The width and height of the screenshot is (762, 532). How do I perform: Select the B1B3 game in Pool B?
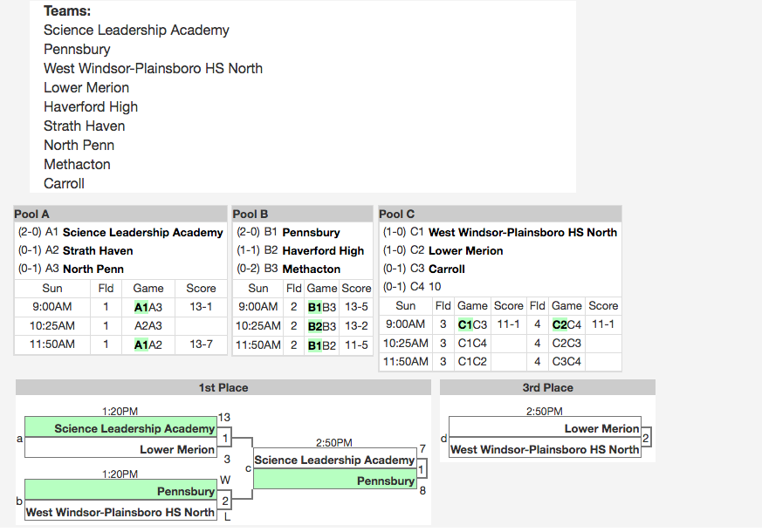tap(321, 307)
